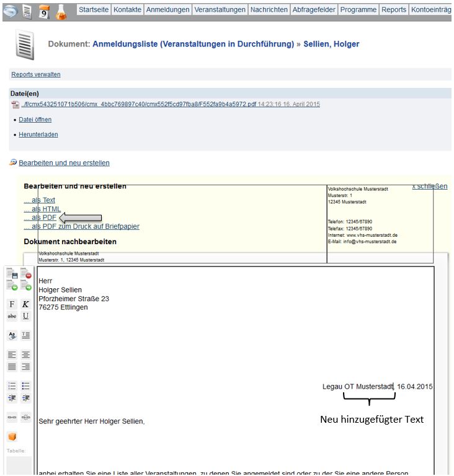The width and height of the screenshot is (454, 476).
Task: Insert a numbered list
Action: 12,386
